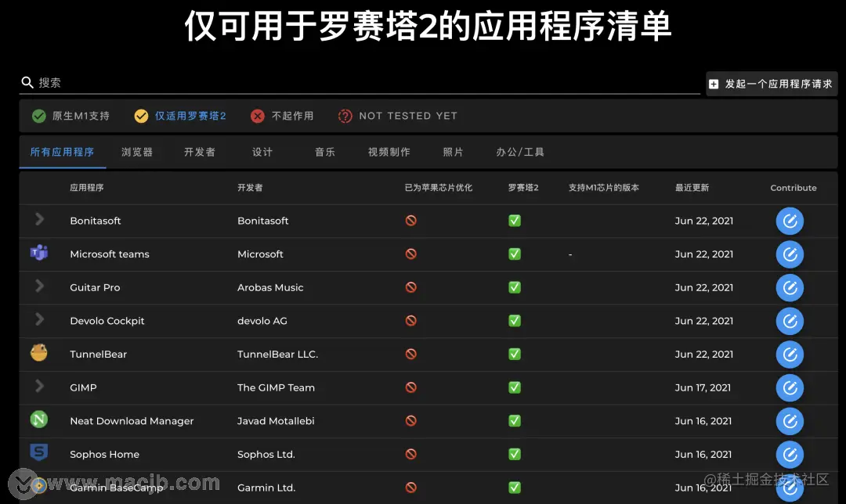Click the 罗赛塔2 column header
The height and width of the screenshot is (504, 846).
523,188
